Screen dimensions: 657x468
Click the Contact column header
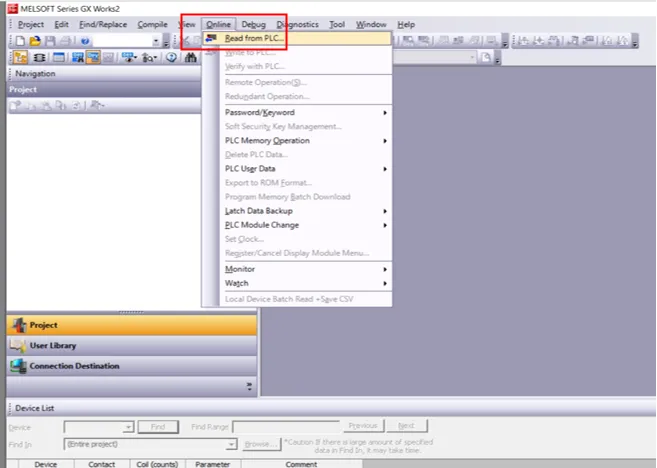[101, 464]
